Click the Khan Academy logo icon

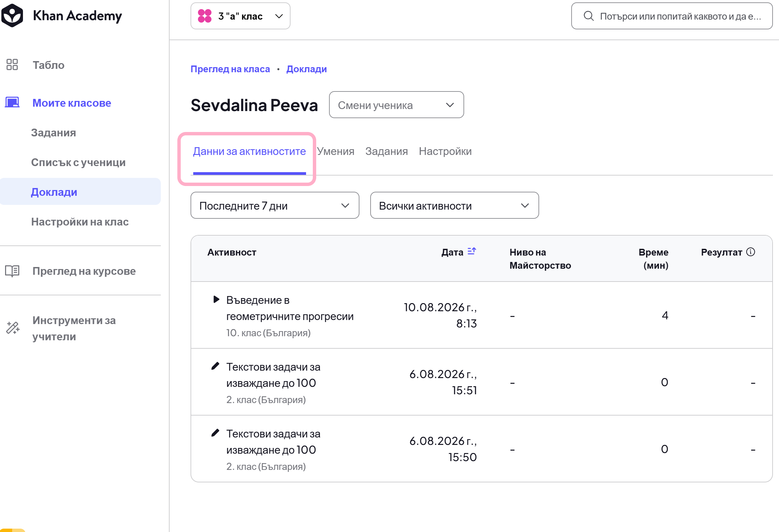click(x=12, y=16)
